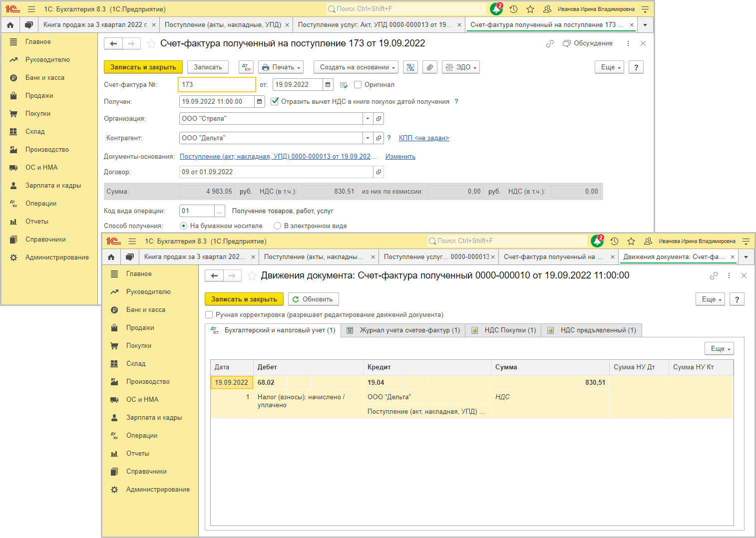
Task: Switch to the НДС Покупки tab
Action: point(503,330)
